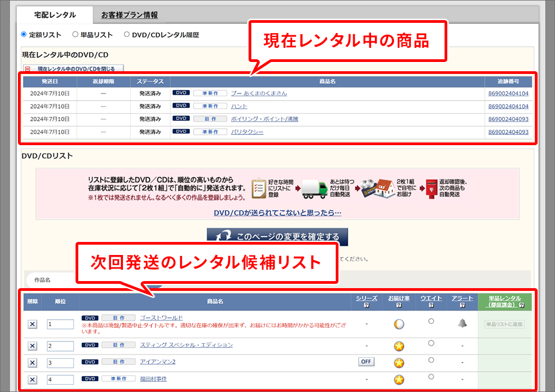This screenshot has width=555, height=392.
Task: Delete ゴーストワールド with its X icon
Action: [x=32, y=324]
